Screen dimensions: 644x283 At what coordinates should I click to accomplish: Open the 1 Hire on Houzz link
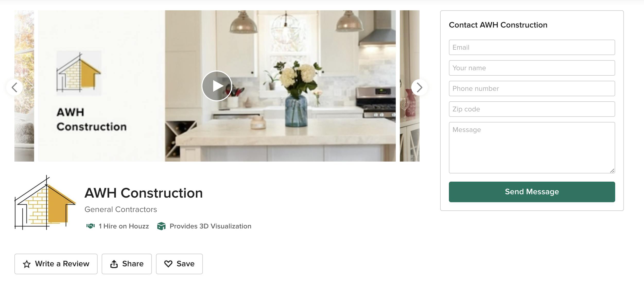(x=124, y=226)
